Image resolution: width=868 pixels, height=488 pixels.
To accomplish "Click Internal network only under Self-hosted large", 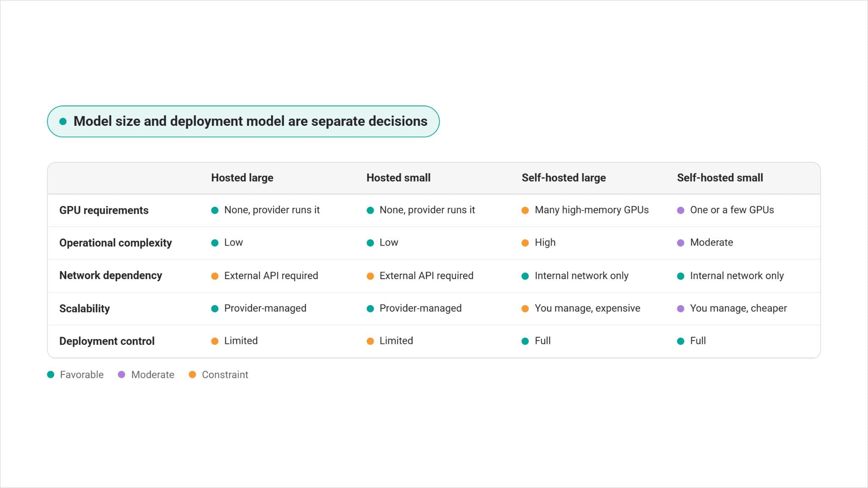I will (581, 276).
